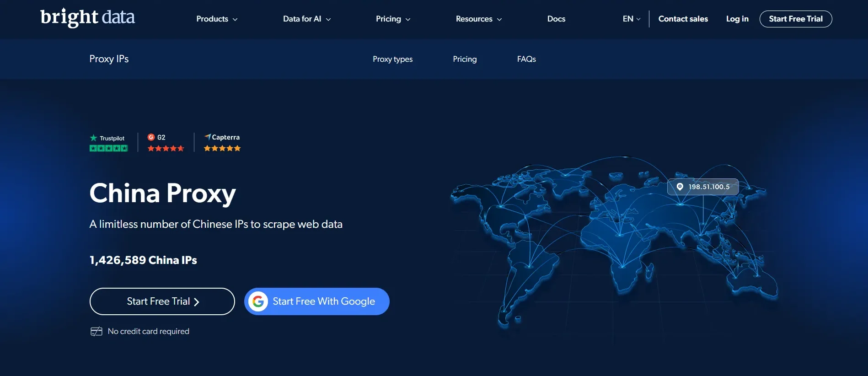Image resolution: width=868 pixels, height=376 pixels.
Task: Open the EN language selector
Action: coord(632,19)
